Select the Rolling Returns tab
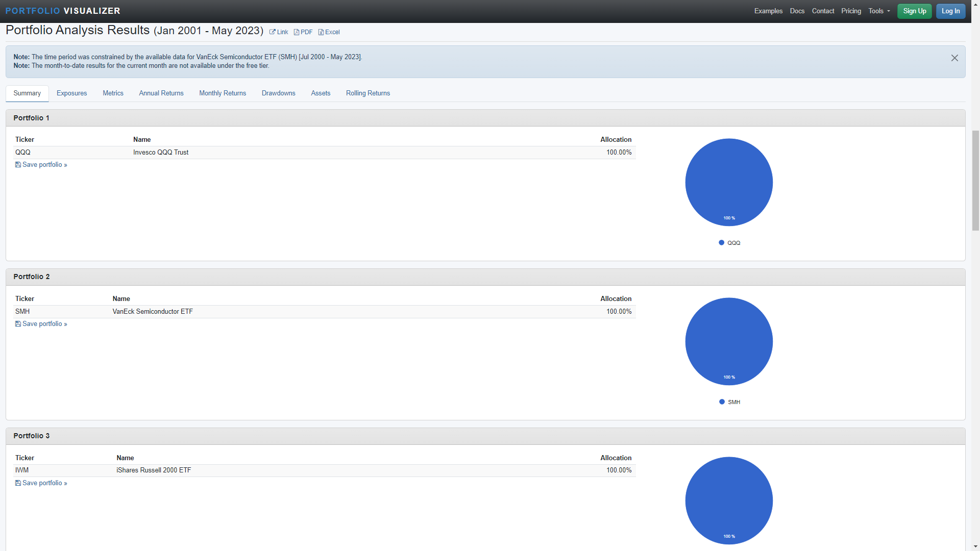The image size is (980, 551). (x=367, y=93)
